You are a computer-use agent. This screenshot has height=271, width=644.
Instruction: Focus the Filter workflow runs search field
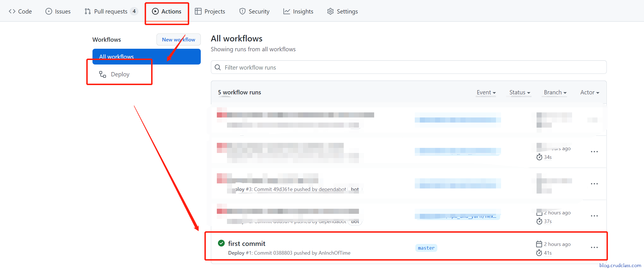(409, 67)
